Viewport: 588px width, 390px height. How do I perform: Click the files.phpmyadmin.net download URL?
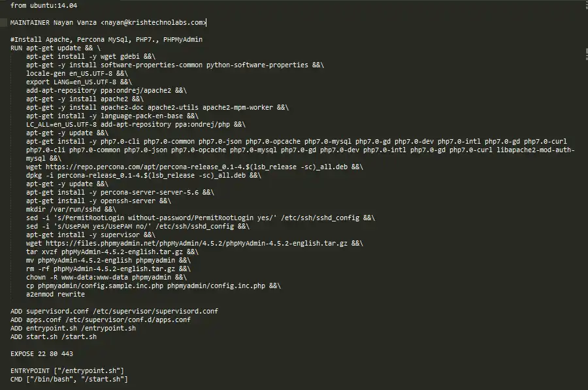point(197,244)
